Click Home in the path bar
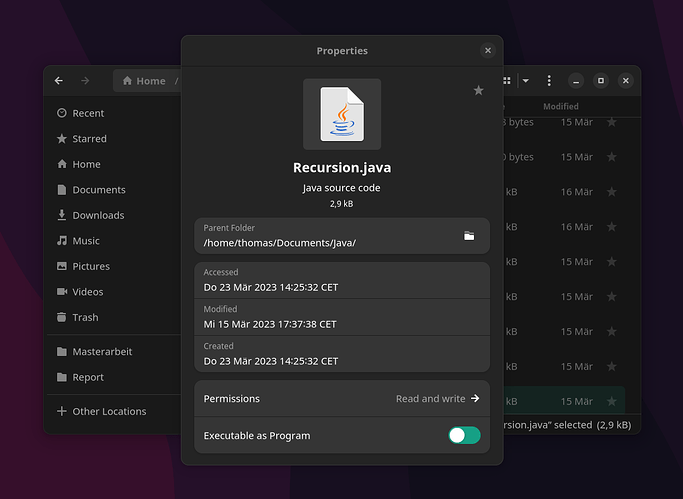Screen dimensions: 683x499 [144, 81]
